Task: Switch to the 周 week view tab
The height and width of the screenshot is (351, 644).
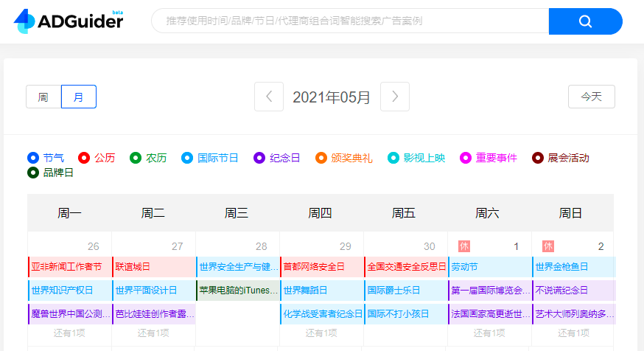Action: (43, 97)
